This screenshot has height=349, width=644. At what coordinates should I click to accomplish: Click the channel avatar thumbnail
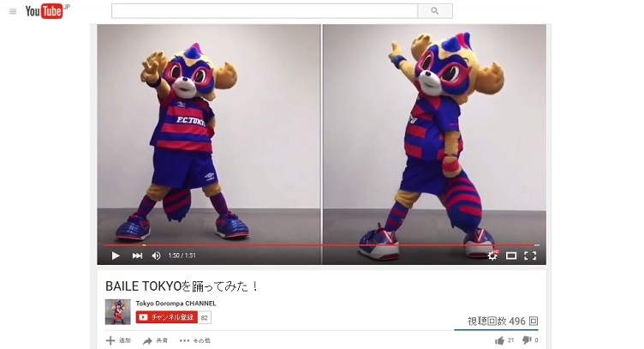(x=118, y=312)
